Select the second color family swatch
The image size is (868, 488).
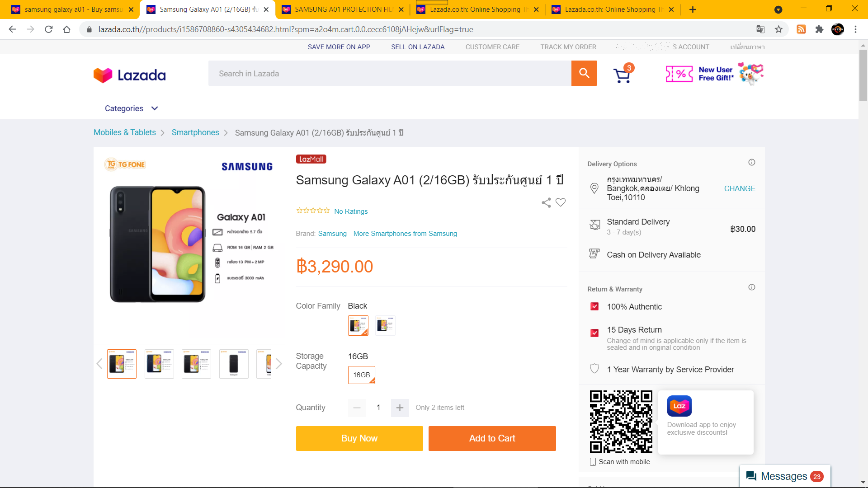[385, 325]
